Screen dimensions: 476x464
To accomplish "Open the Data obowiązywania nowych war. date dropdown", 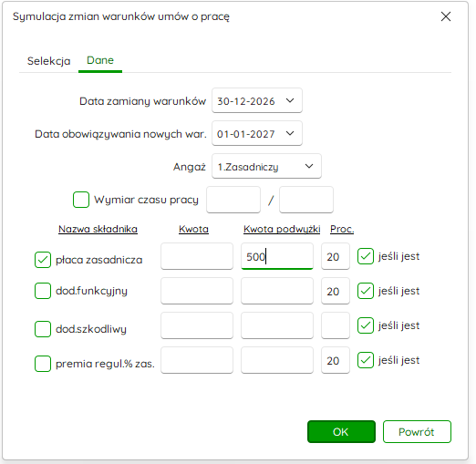I will pyautogui.click(x=290, y=133).
